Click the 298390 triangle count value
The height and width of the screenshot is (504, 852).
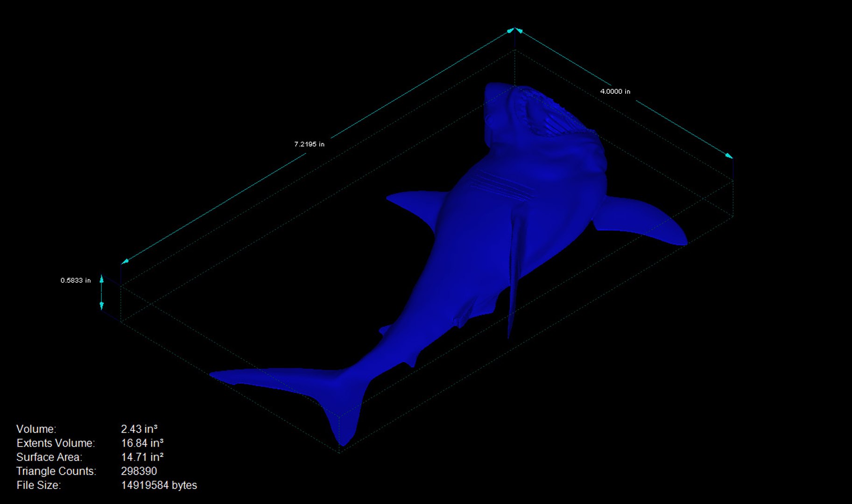pos(139,471)
